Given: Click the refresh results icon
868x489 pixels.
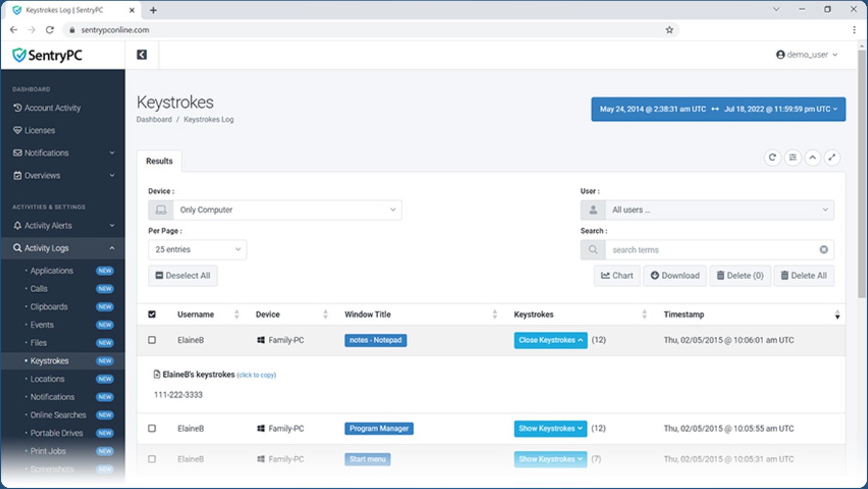Looking at the screenshot, I should click(x=772, y=158).
